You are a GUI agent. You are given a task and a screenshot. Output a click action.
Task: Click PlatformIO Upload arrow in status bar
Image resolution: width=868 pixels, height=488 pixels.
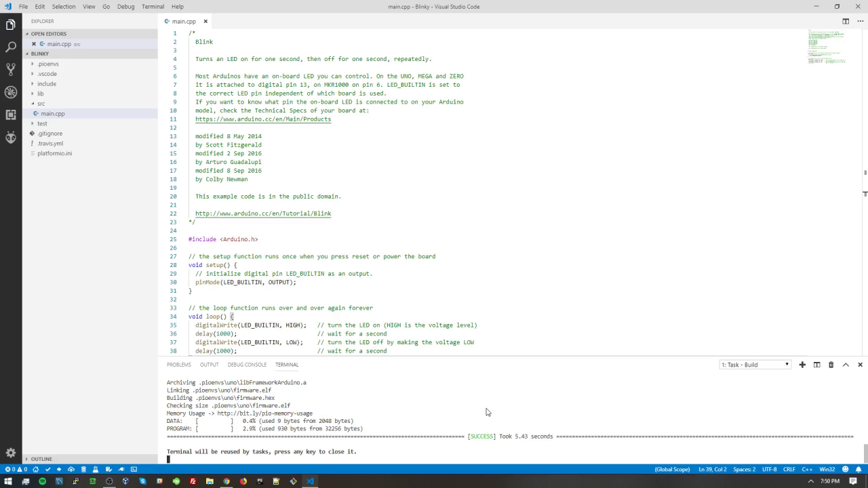pyautogui.click(x=59, y=469)
